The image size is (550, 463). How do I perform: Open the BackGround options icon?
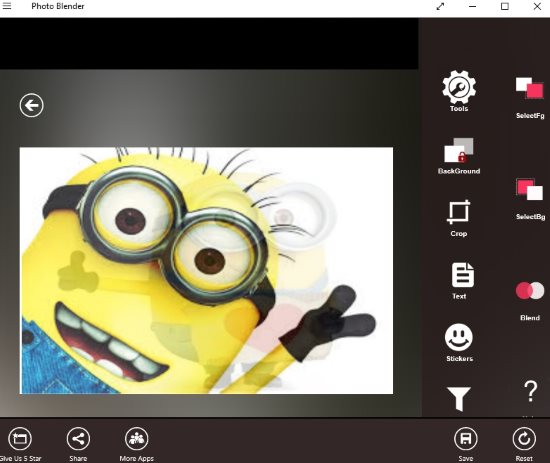tap(459, 150)
